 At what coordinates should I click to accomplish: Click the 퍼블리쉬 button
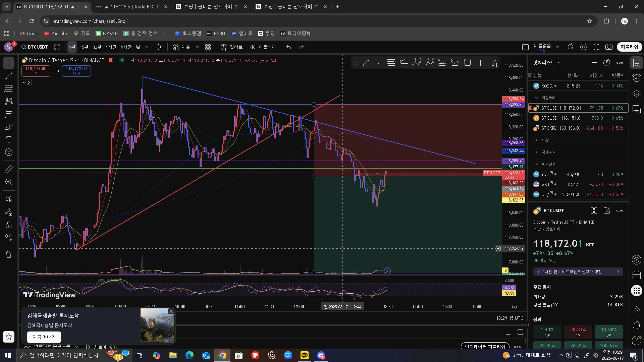[x=629, y=47]
